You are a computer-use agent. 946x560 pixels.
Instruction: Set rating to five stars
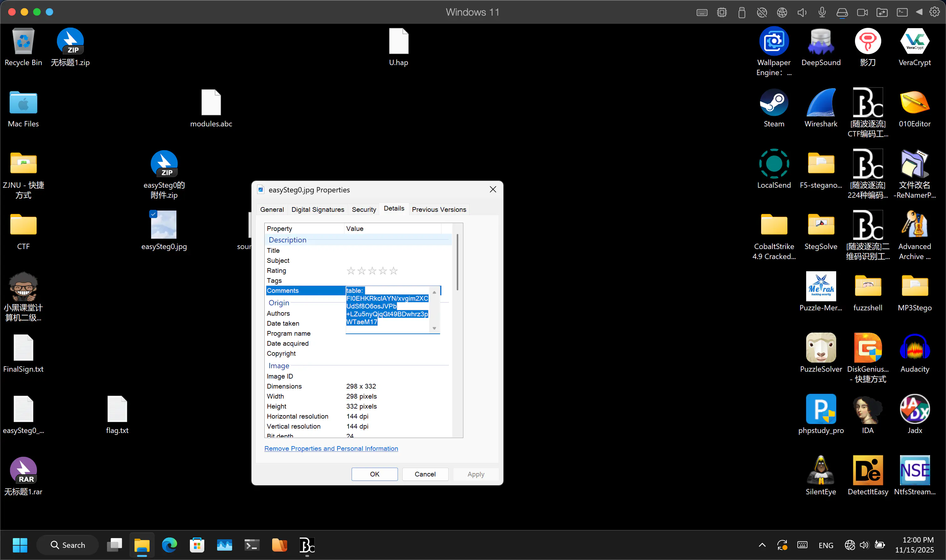tap(394, 271)
